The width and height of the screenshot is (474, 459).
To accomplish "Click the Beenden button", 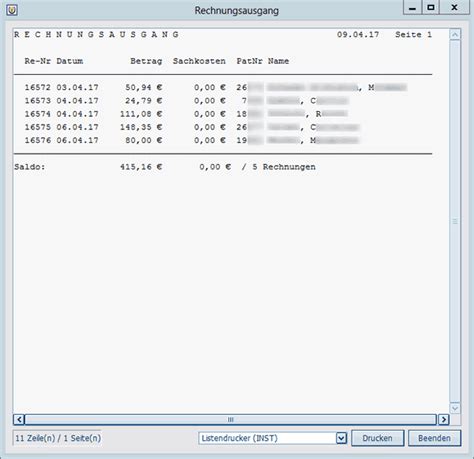I will pyautogui.click(x=434, y=438).
